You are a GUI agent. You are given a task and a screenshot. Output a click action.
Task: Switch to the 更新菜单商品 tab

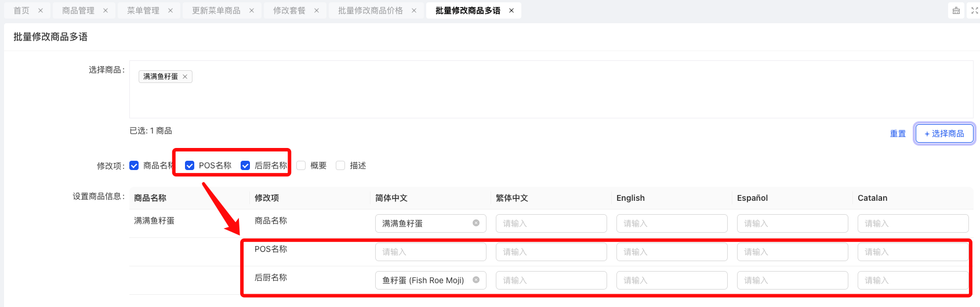(216, 10)
